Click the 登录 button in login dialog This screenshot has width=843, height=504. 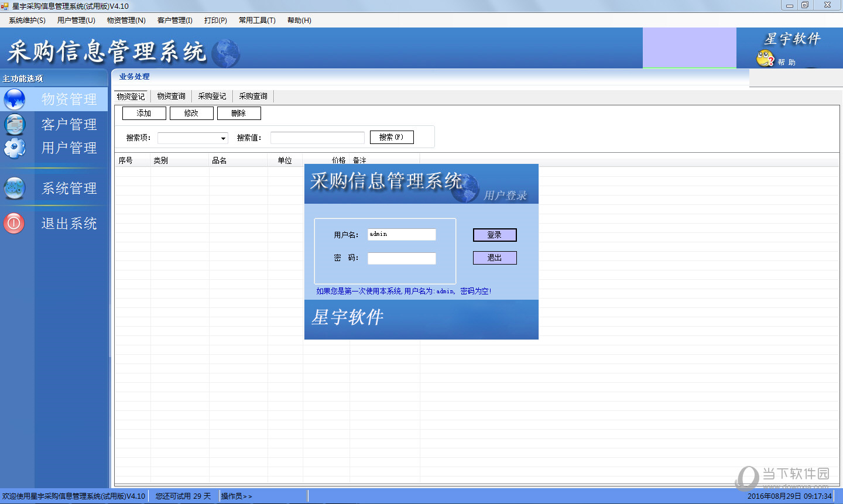(x=495, y=235)
